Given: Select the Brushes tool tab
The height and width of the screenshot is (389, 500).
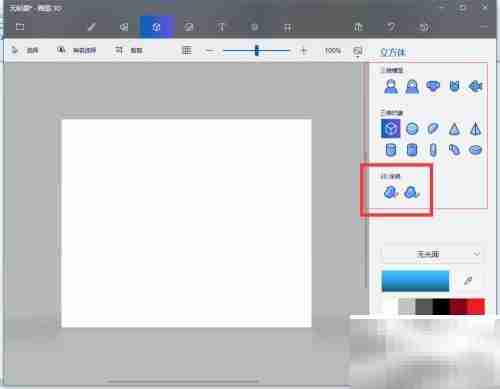Looking at the screenshot, I should pos(91,27).
